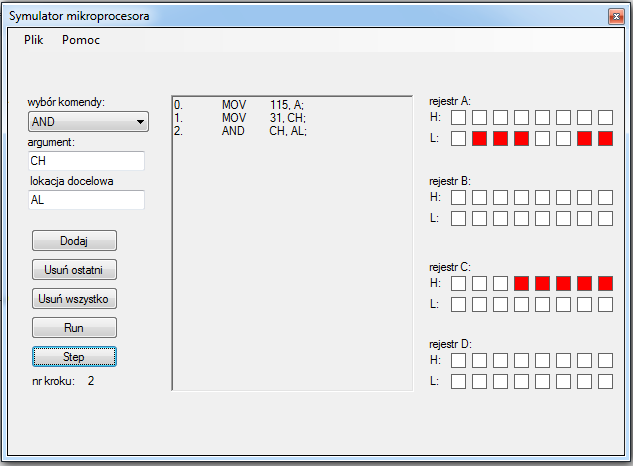This screenshot has width=633, height=466.
Task: Click the lokacja docelowa field containing AL
Action: 87,199
